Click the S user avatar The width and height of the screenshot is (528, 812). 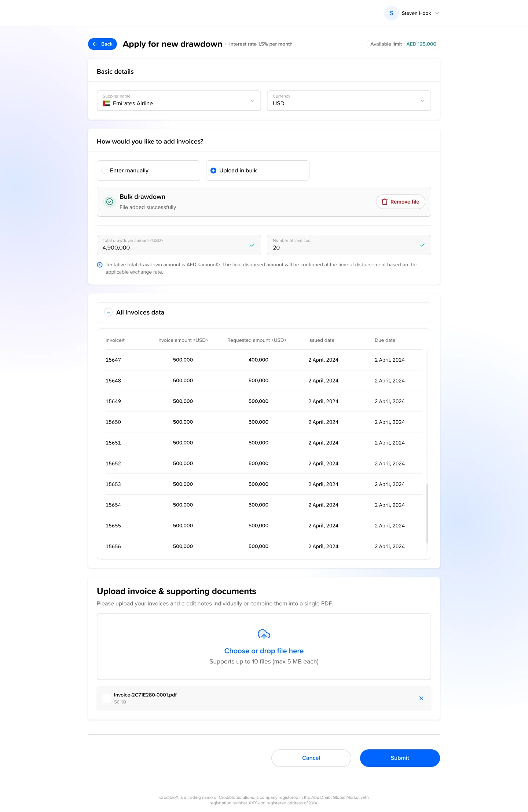tap(391, 13)
